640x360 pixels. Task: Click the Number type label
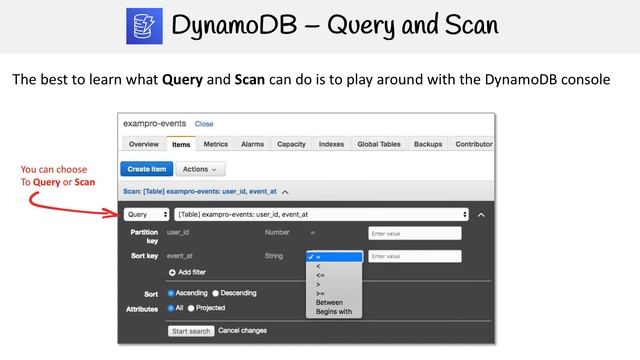[x=277, y=232]
